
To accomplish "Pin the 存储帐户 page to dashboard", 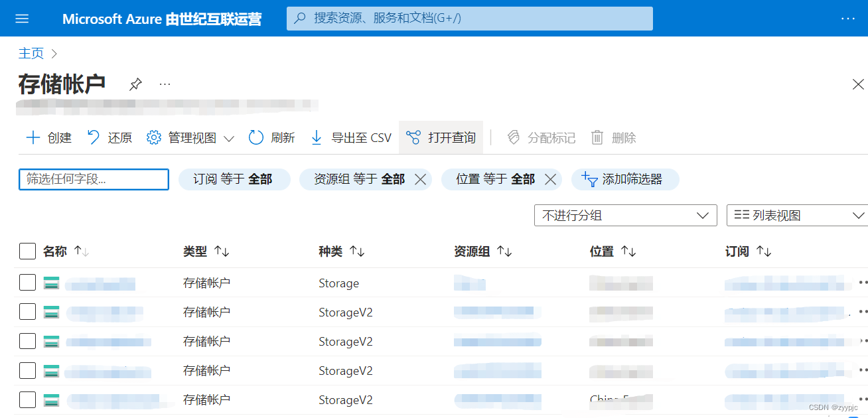I will point(135,84).
